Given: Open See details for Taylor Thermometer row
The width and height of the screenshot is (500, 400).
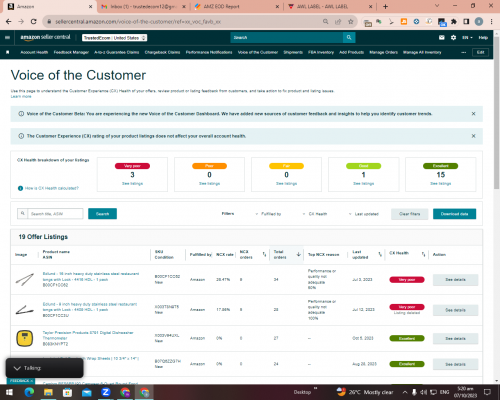Looking at the screenshot, I should coord(455,338).
